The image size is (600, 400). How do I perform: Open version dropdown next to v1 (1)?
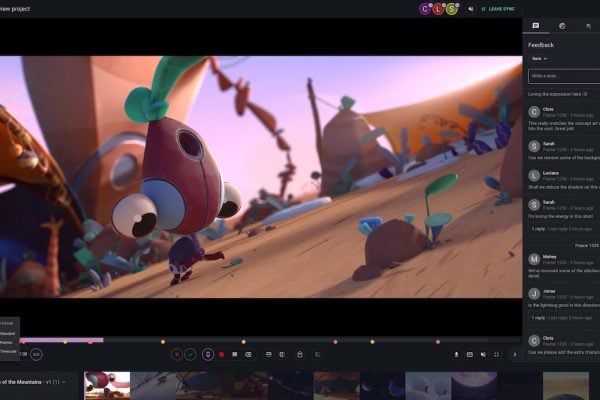point(64,382)
